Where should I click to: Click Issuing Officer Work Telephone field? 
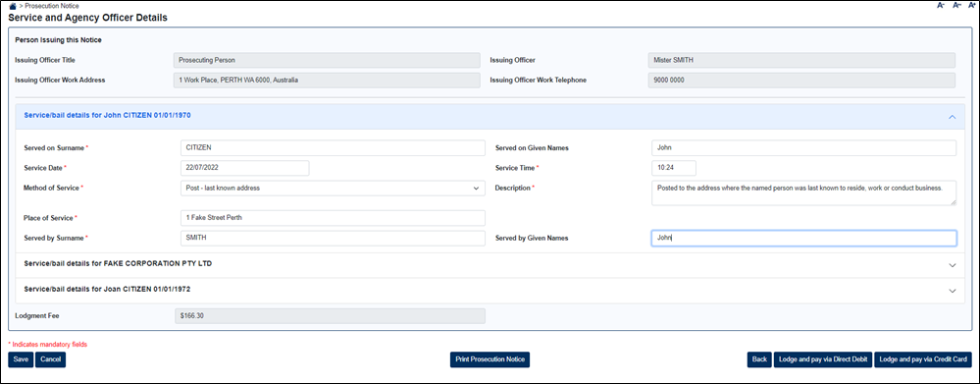pyautogui.click(x=801, y=81)
